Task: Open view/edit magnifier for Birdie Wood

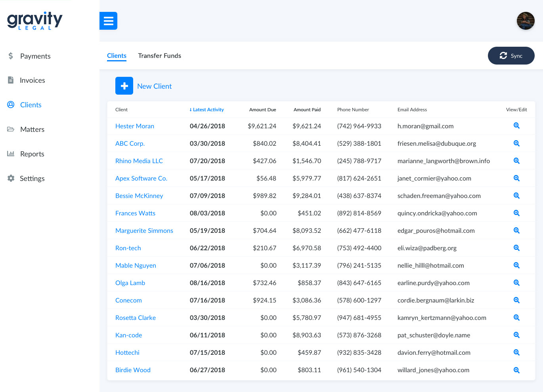Action: click(x=516, y=370)
